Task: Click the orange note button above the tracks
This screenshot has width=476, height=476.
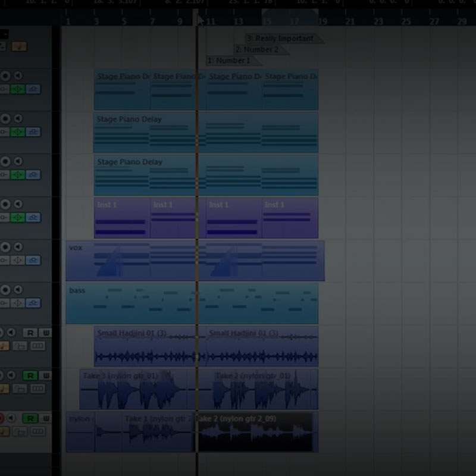Action: (x=19, y=46)
